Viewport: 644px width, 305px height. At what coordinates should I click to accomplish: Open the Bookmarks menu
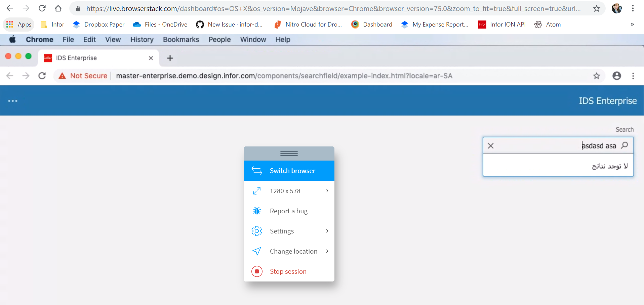(x=181, y=40)
